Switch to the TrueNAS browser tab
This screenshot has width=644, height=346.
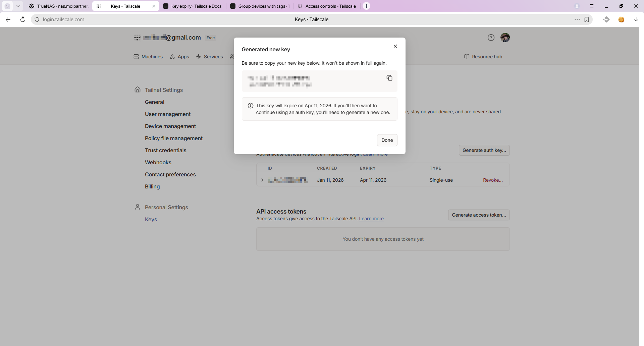click(x=58, y=6)
